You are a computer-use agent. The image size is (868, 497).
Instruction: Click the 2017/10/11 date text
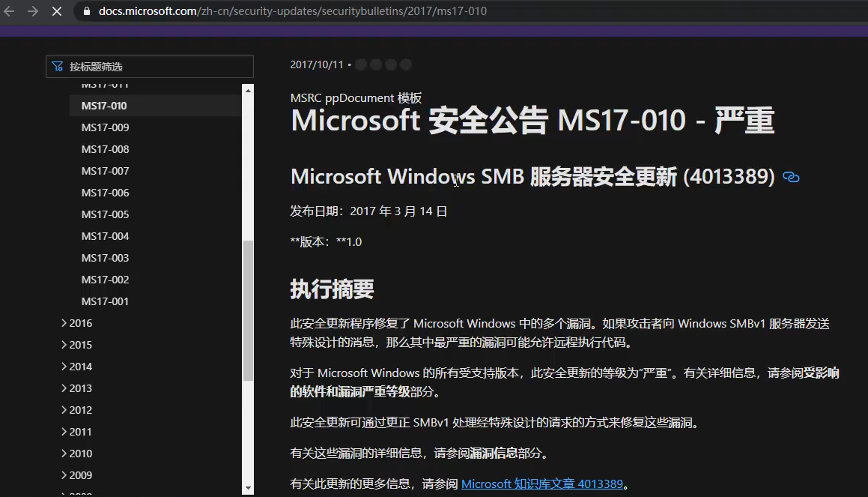(x=317, y=64)
